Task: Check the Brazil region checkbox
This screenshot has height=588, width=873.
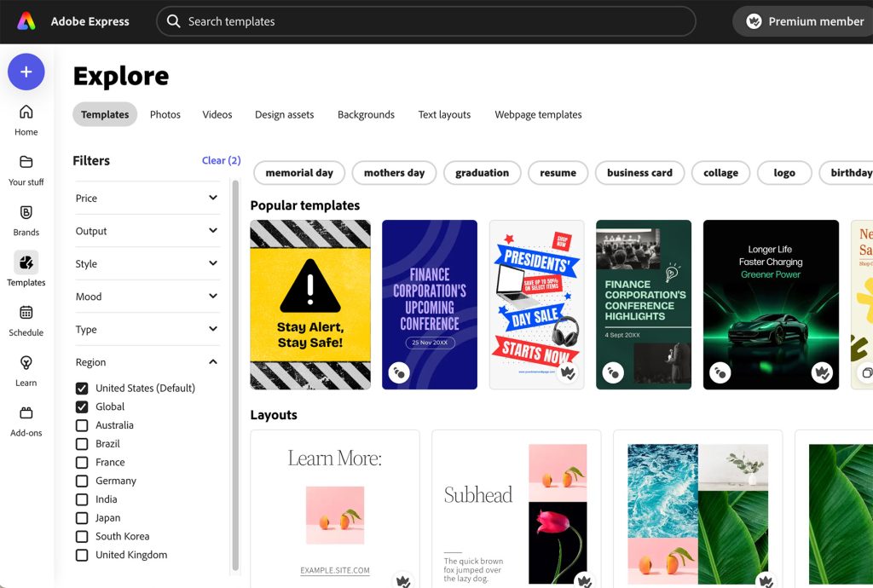Action: coord(82,444)
